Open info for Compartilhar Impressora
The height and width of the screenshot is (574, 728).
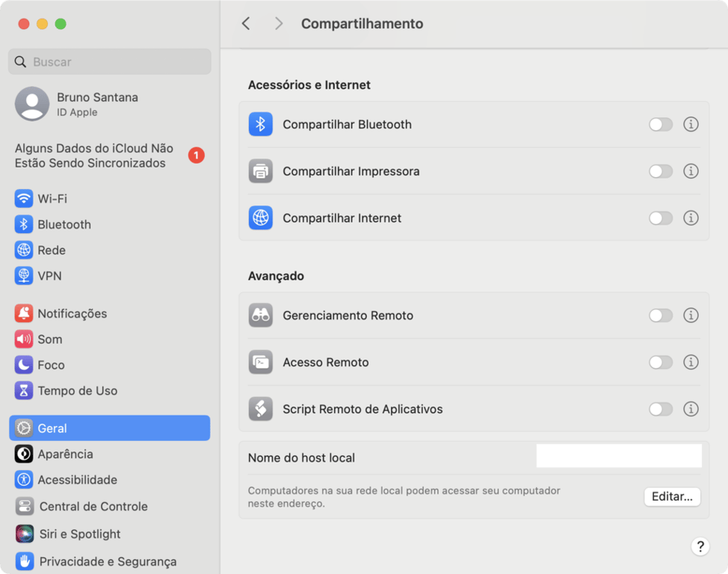pyautogui.click(x=691, y=171)
